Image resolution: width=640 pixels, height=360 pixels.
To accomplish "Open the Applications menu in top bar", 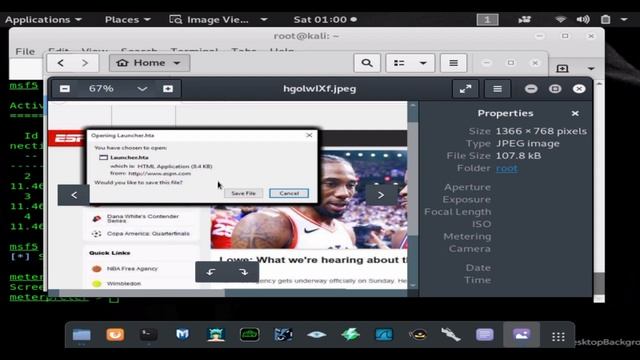I will click(43, 20).
